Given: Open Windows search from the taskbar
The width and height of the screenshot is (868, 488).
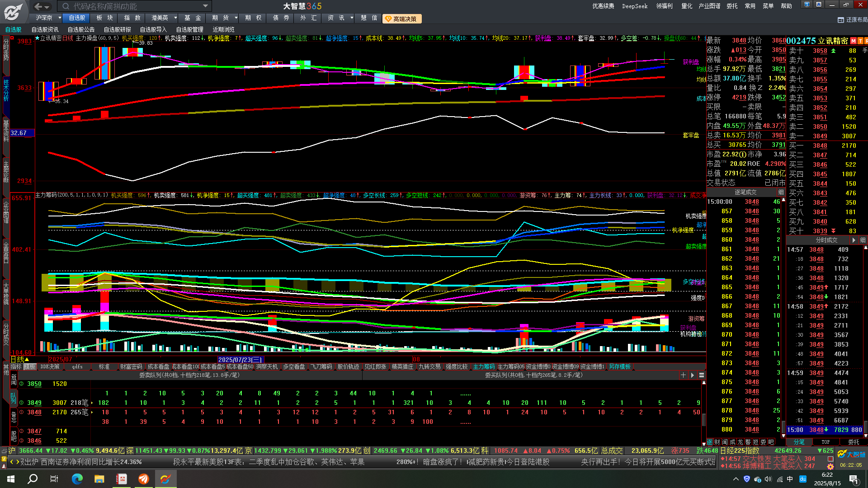Looking at the screenshot, I should click(33, 479).
